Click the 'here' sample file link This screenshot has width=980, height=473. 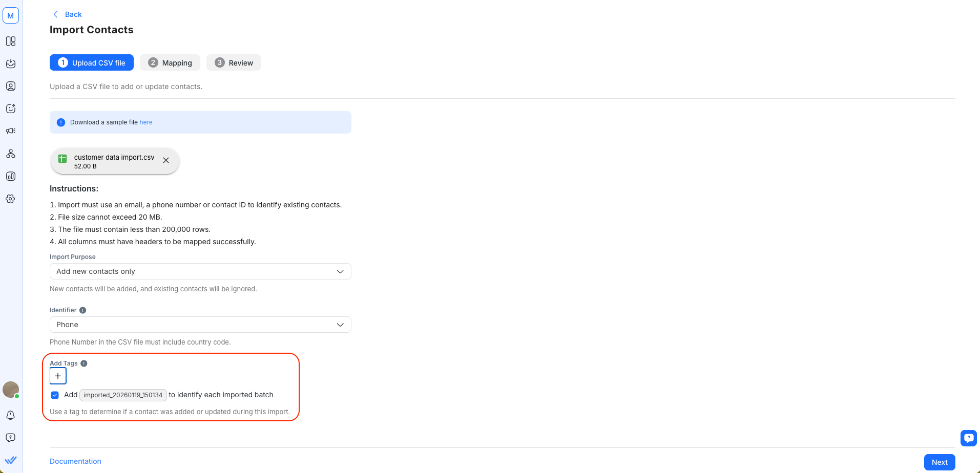coord(146,122)
